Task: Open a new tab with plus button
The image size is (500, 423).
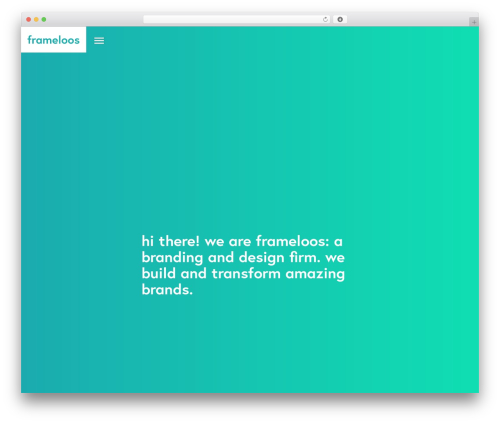Action: click(474, 22)
